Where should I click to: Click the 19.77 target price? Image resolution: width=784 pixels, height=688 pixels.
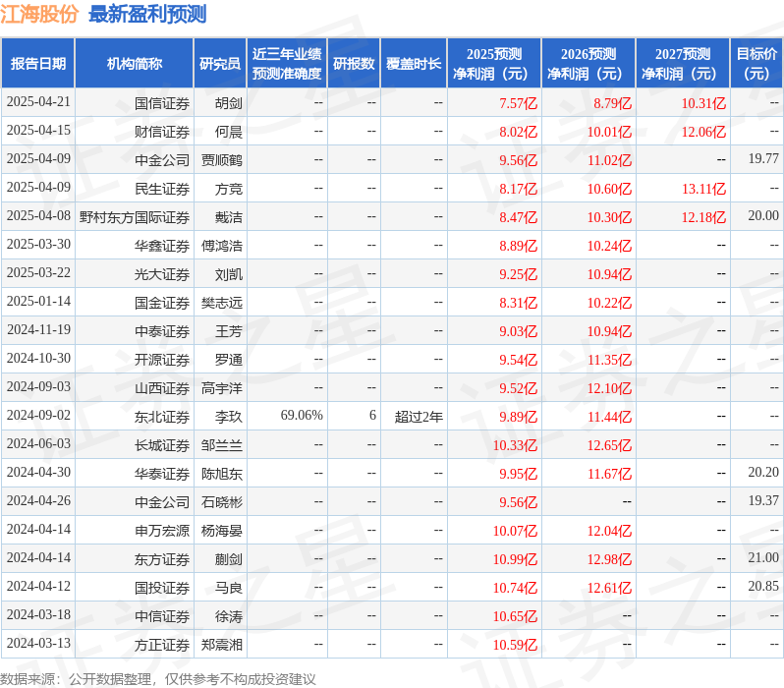click(763, 159)
